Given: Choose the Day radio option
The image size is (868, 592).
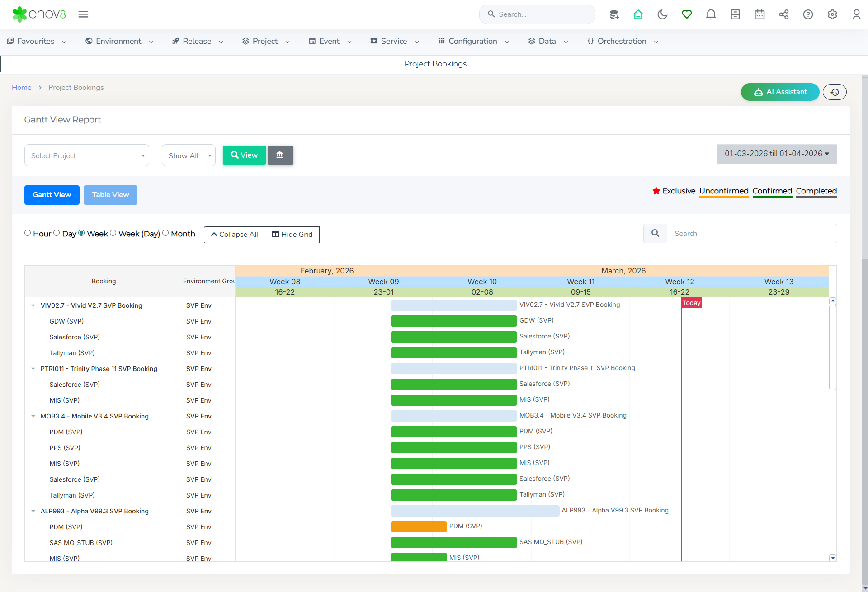Looking at the screenshot, I should tap(57, 233).
